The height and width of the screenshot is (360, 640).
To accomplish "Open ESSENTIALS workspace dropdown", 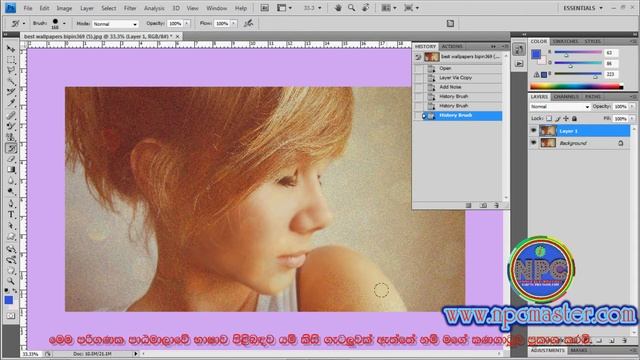I will pyautogui.click(x=583, y=8).
